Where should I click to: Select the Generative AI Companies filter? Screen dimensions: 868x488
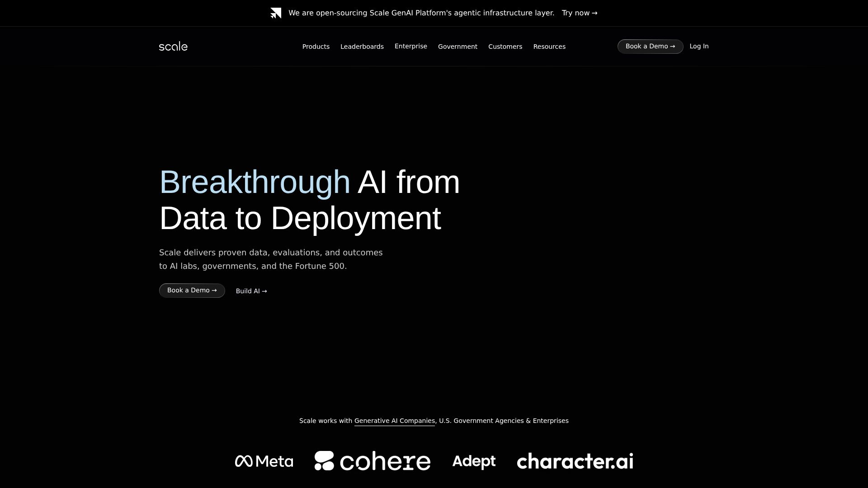(394, 421)
